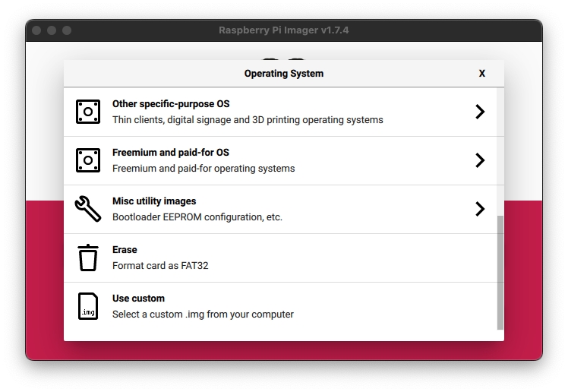Click the trash can Erase icon
This screenshot has width=568, height=392.
tap(88, 258)
